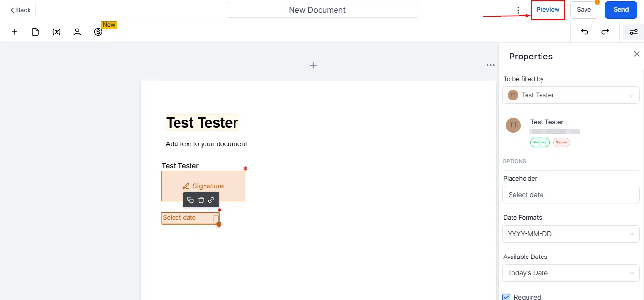Click the TT avatar in recipient details
This screenshot has width=644, height=300.
513,125
